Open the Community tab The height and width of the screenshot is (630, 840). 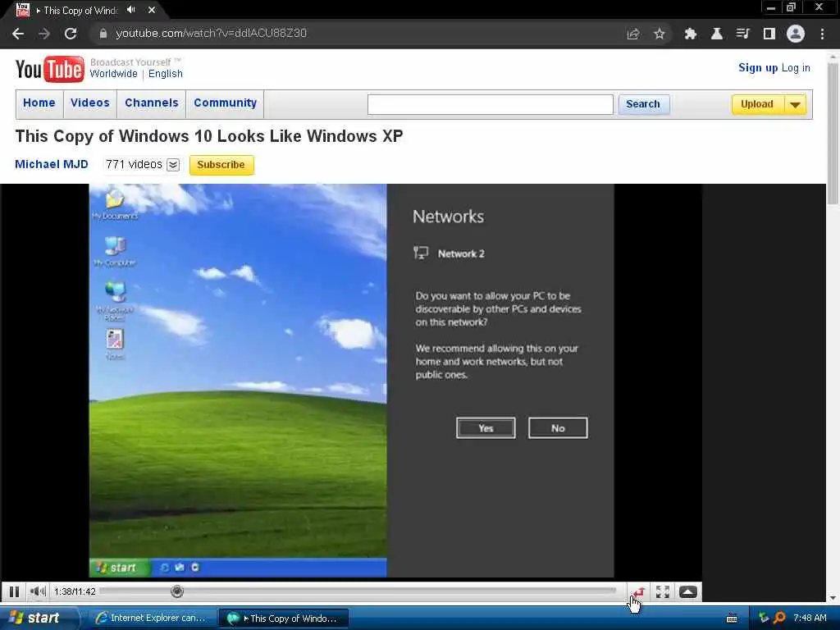coord(225,103)
